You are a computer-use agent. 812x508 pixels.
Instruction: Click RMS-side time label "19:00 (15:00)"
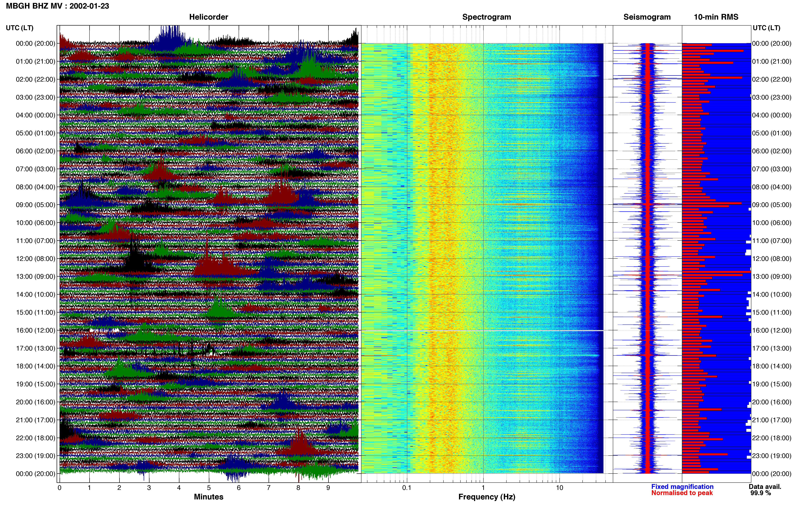(772, 384)
